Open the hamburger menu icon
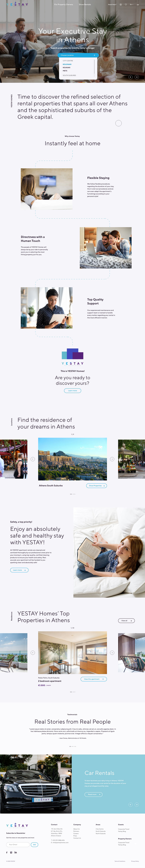The width and height of the screenshot is (145, 868). point(138,5)
